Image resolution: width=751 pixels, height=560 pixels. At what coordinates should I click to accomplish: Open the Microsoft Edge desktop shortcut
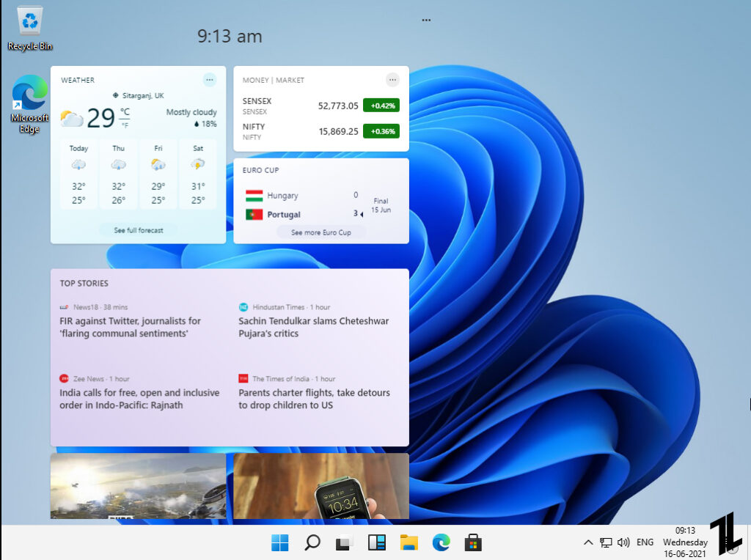[29, 104]
